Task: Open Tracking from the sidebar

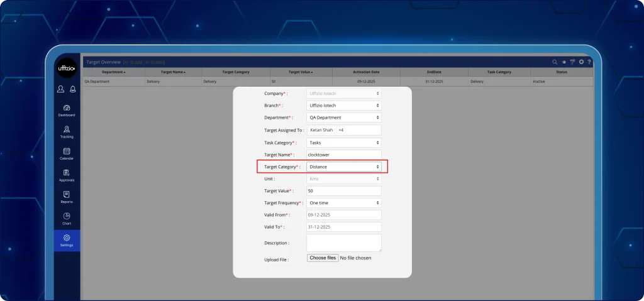Action: (x=67, y=132)
